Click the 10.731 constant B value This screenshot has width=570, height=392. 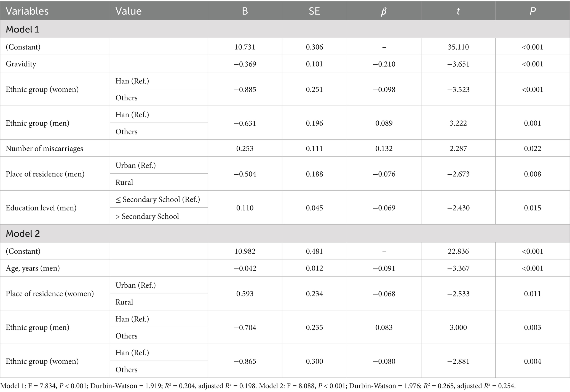(x=245, y=47)
